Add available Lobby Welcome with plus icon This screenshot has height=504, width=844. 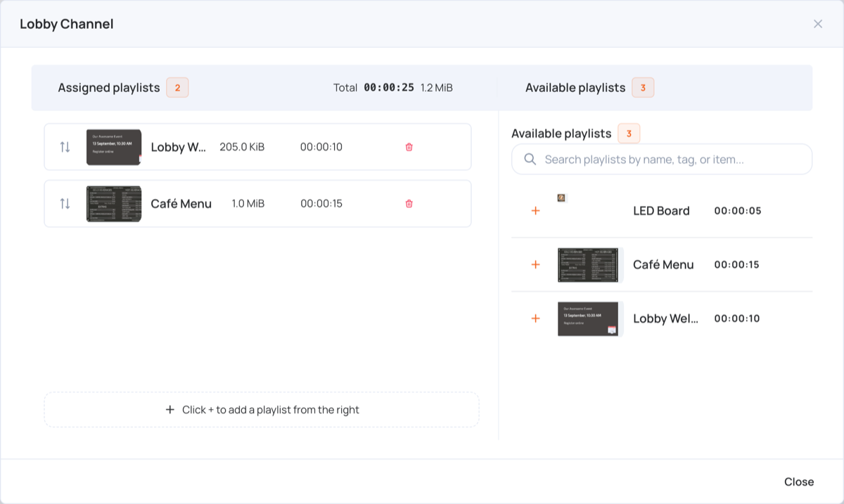coord(535,318)
